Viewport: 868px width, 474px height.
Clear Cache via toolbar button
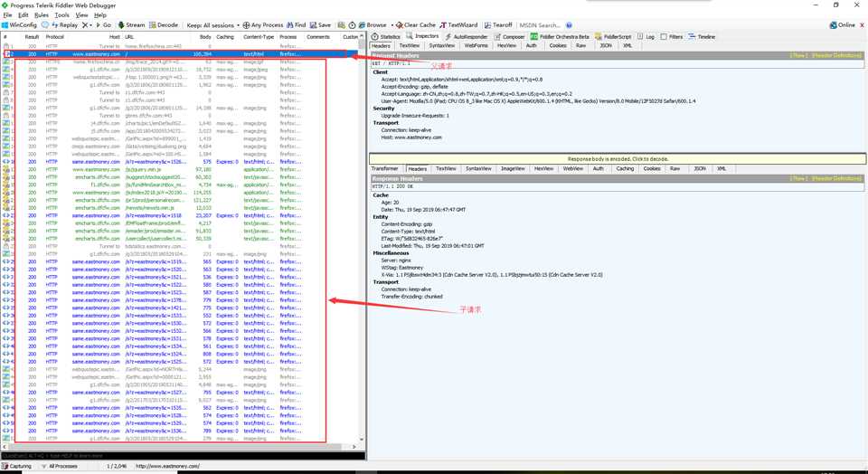tap(416, 25)
